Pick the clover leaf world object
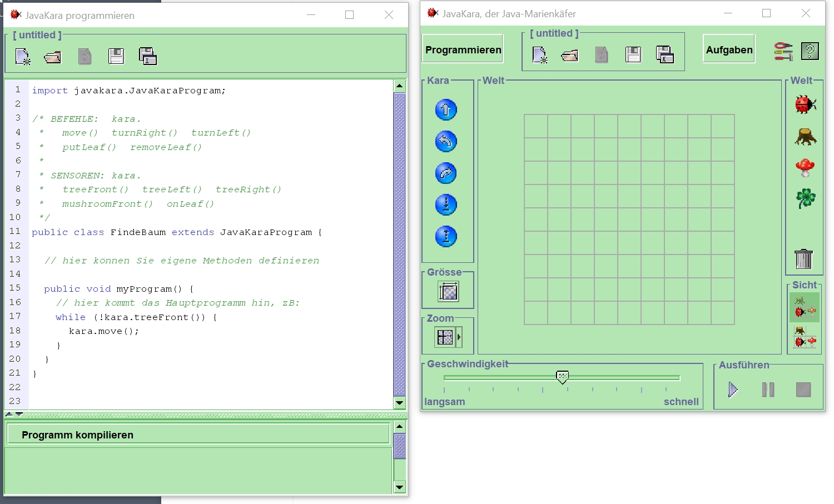This screenshot has width=834, height=504. tap(805, 198)
